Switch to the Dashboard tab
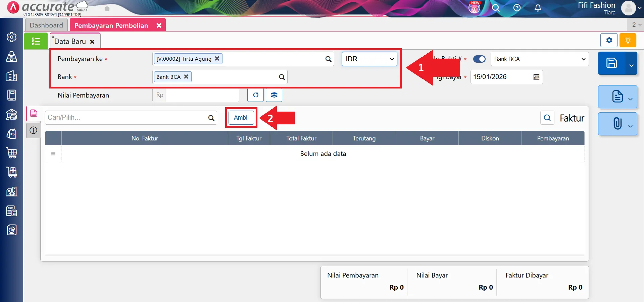Viewport: 644px width, 302px height. pyautogui.click(x=46, y=25)
